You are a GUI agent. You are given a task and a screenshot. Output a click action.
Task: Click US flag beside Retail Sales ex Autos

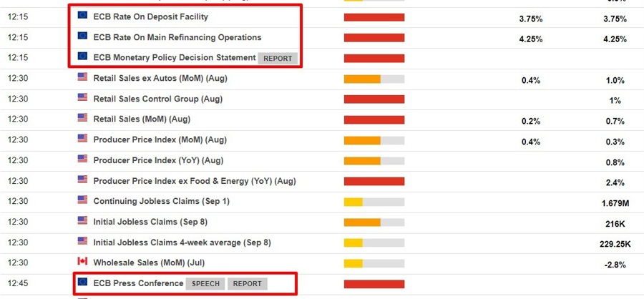[82, 78]
